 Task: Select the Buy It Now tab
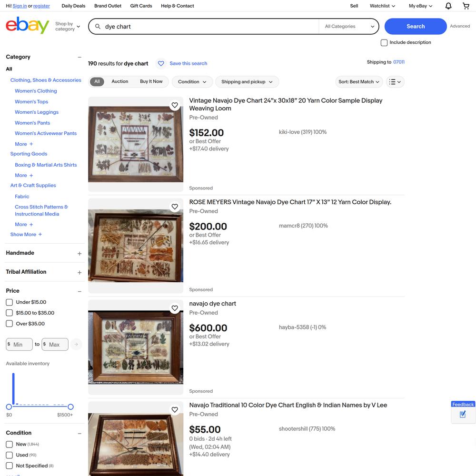(151, 81)
